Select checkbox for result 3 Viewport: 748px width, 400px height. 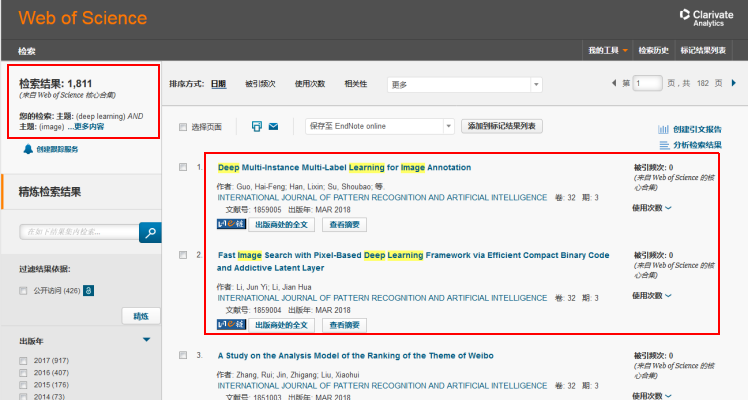pyautogui.click(x=183, y=355)
